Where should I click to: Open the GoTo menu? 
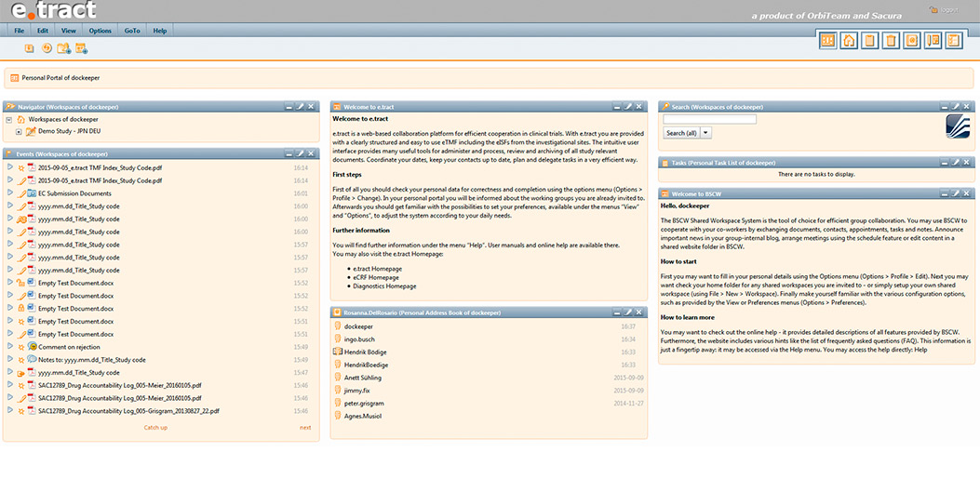(x=132, y=31)
